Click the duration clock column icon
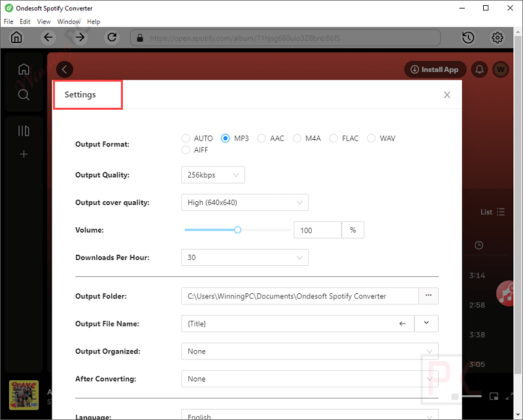 (479, 246)
